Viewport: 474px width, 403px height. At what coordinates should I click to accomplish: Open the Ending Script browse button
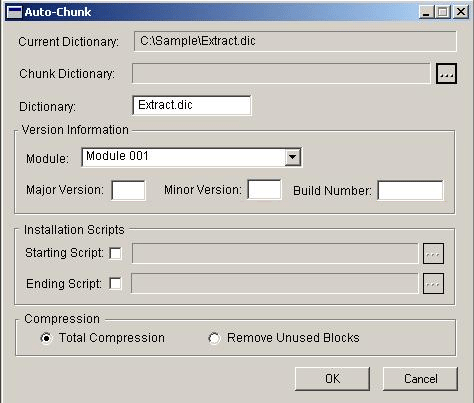click(433, 284)
